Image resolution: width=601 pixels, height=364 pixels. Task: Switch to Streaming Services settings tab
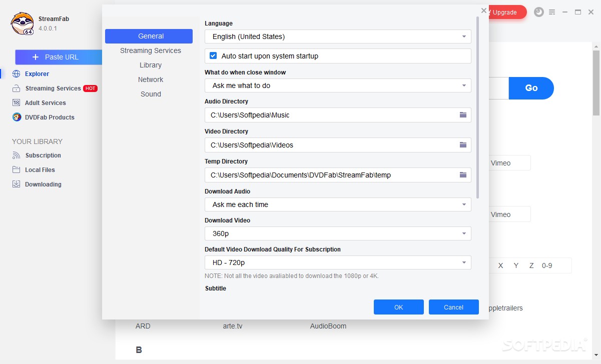(x=151, y=50)
